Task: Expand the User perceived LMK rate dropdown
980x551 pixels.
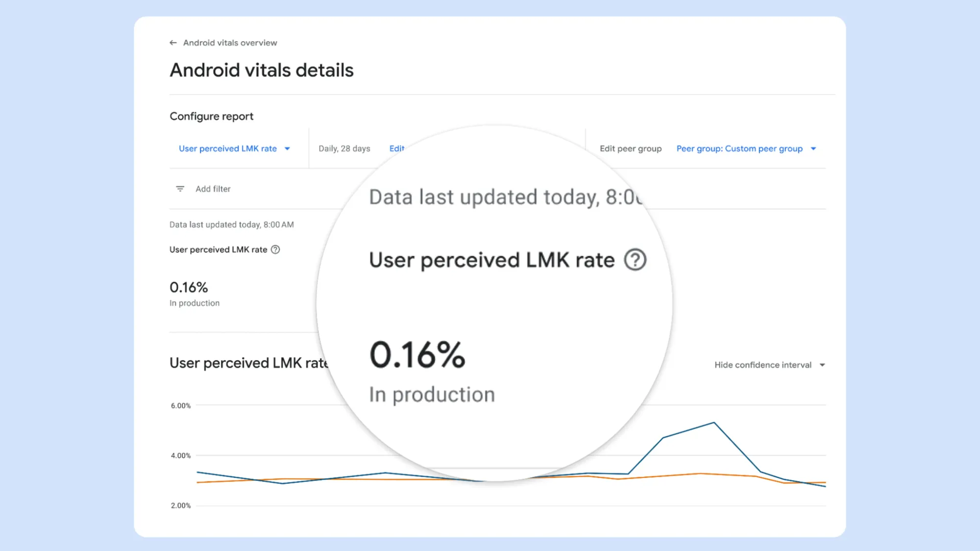Action: click(x=234, y=148)
